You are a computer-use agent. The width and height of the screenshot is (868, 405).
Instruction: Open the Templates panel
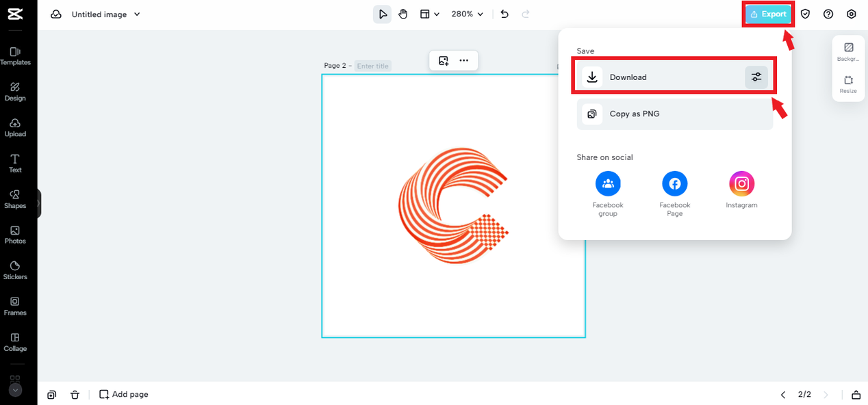coord(15,56)
